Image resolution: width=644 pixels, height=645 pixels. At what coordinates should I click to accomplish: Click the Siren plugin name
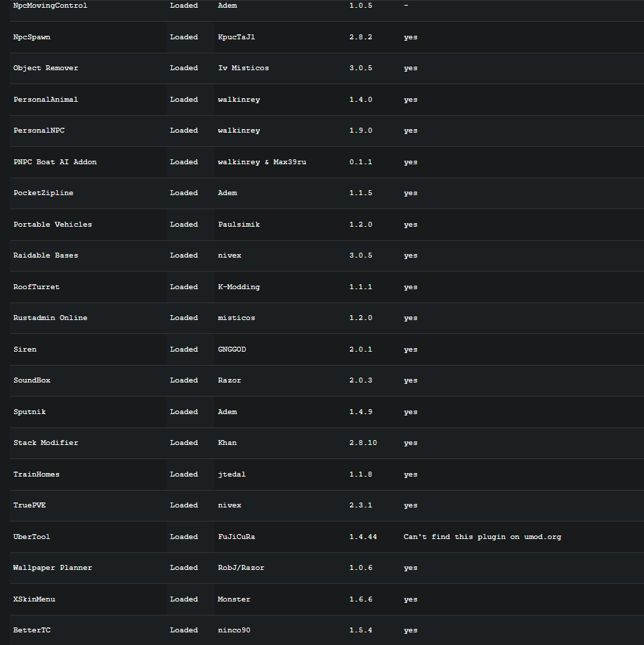tap(25, 350)
